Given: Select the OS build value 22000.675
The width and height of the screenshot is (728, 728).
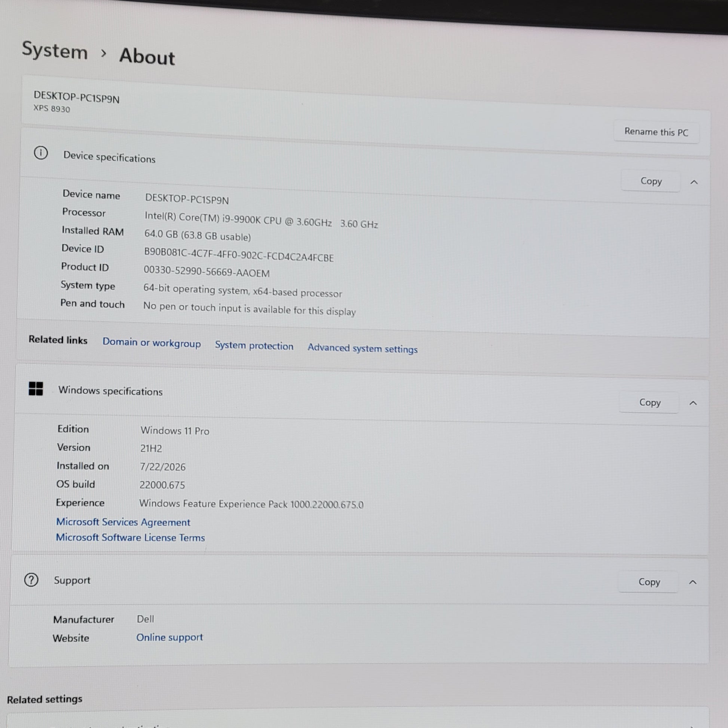Looking at the screenshot, I should pos(162,485).
